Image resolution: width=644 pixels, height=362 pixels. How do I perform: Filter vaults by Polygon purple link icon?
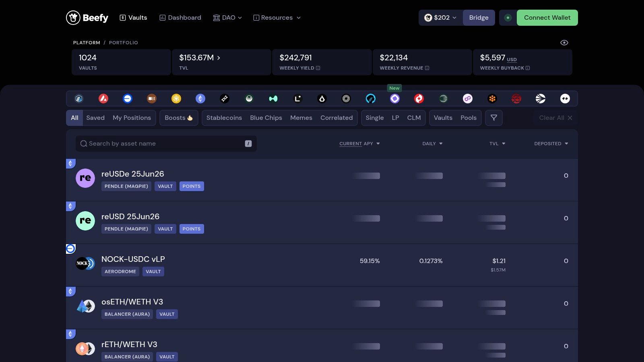(x=468, y=99)
